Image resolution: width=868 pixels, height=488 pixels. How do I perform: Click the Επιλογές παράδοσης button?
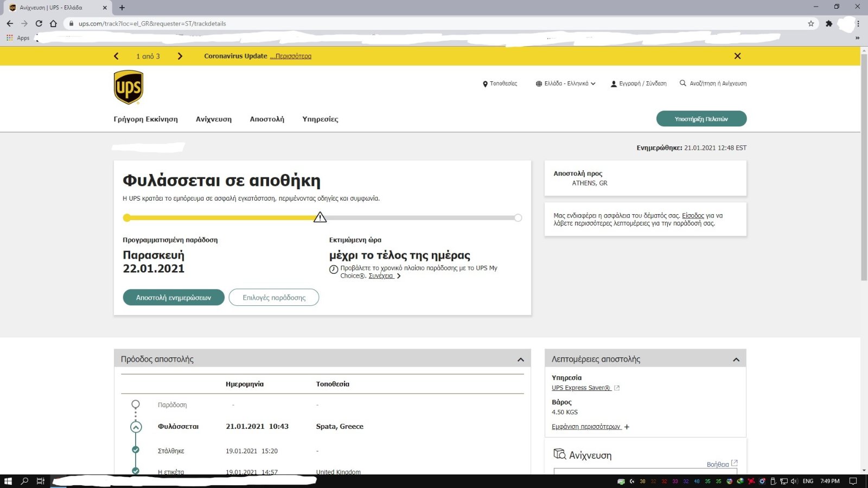(x=274, y=297)
